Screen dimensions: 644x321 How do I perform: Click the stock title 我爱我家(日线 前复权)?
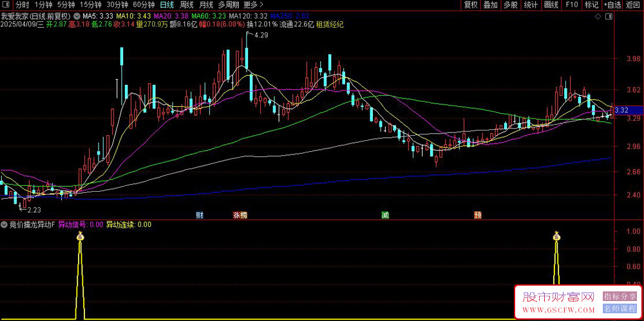(x=37, y=17)
